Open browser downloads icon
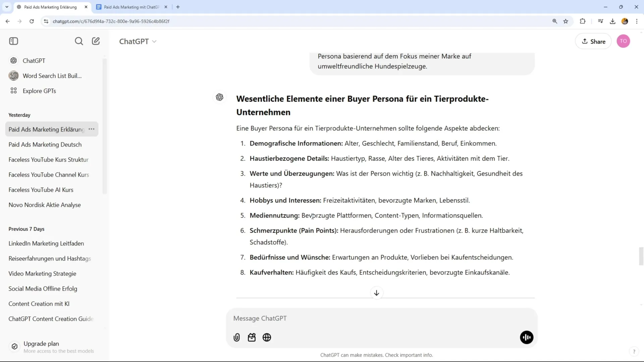The height and width of the screenshot is (362, 644). click(612, 21)
